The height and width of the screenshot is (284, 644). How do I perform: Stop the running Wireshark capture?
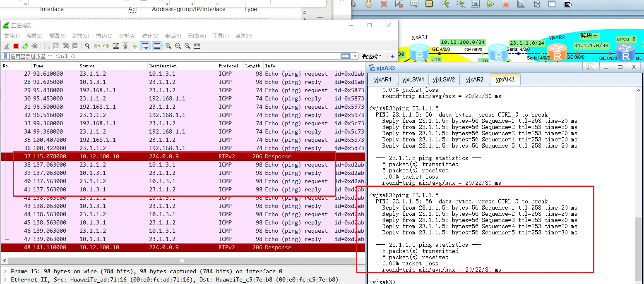coord(16,46)
